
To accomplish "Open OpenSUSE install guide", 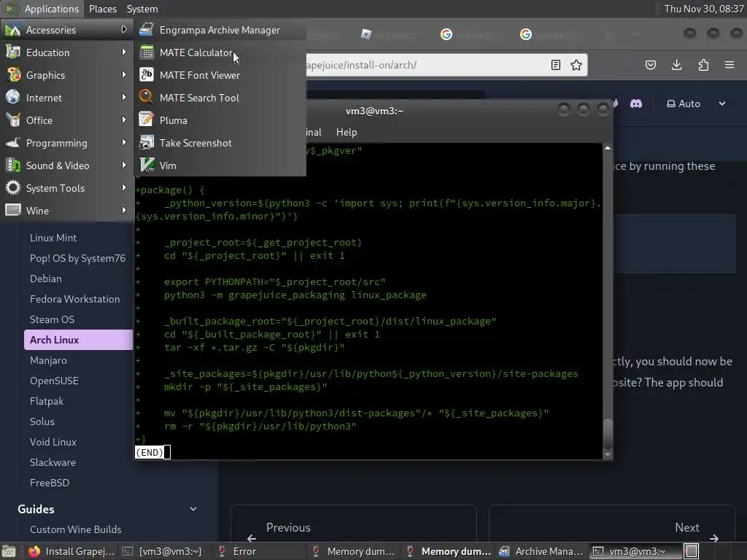I will pos(54,381).
